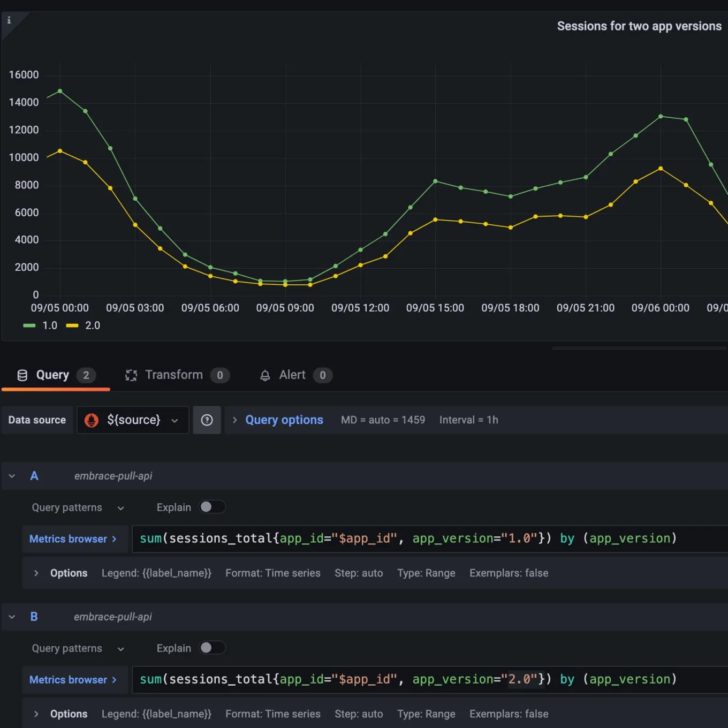The height and width of the screenshot is (728, 728).
Task: Click Format: Time series in query A options
Action: coord(273,573)
